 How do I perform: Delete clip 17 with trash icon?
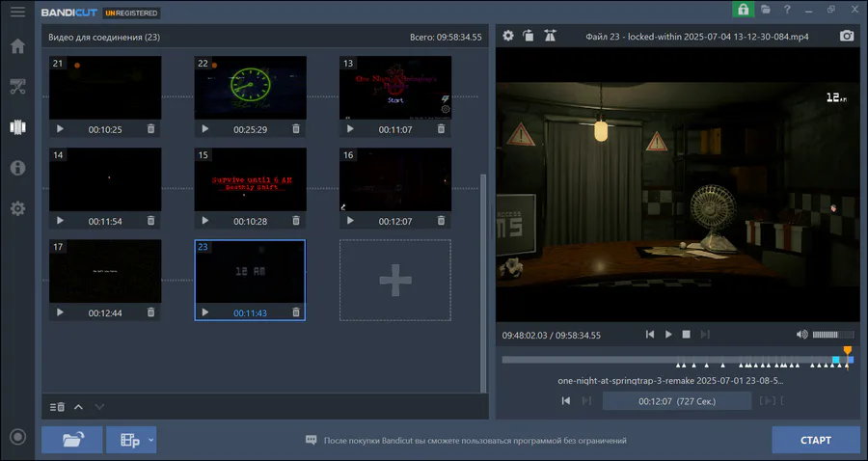coord(150,312)
